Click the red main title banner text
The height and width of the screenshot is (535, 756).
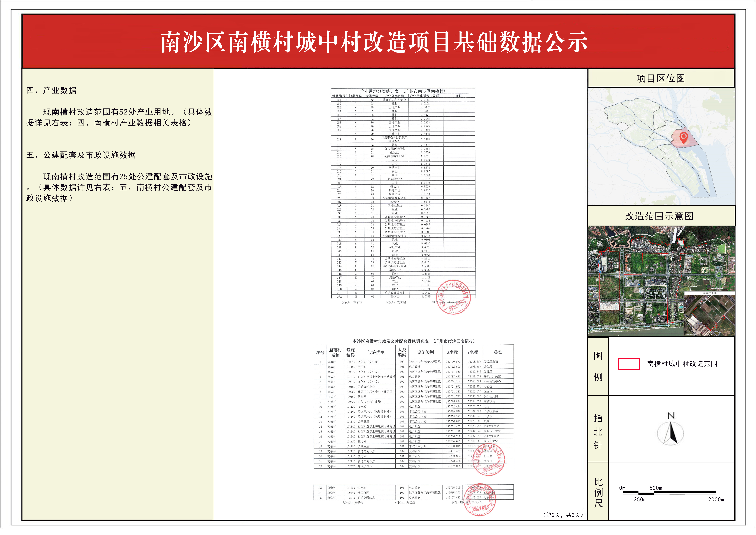374,42
